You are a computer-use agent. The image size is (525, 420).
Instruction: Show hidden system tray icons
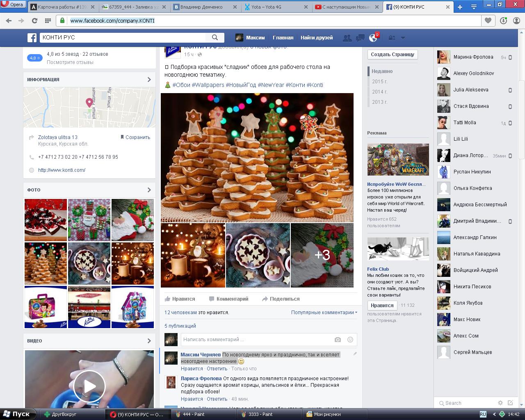[494, 414]
